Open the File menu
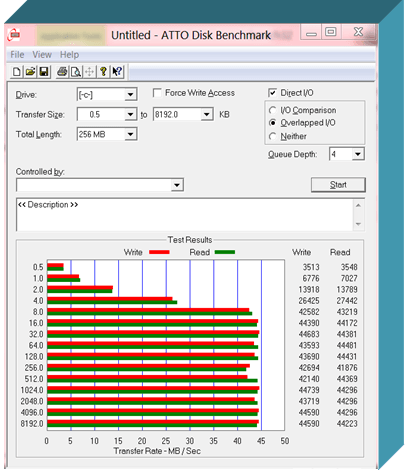Screen dimensions: 407x474 pyautogui.click(x=17, y=54)
